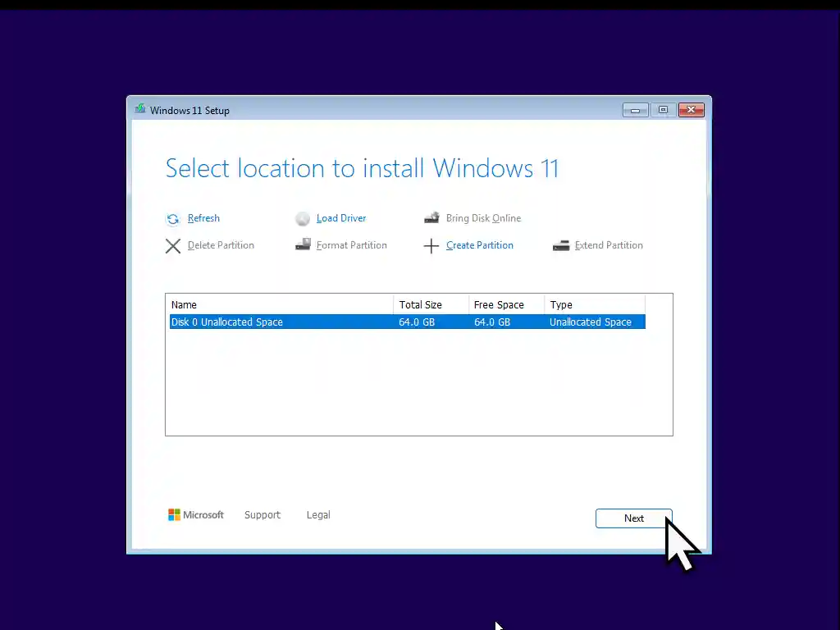
Task: Click the Format Partition drive icon
Action: (303, 245)
